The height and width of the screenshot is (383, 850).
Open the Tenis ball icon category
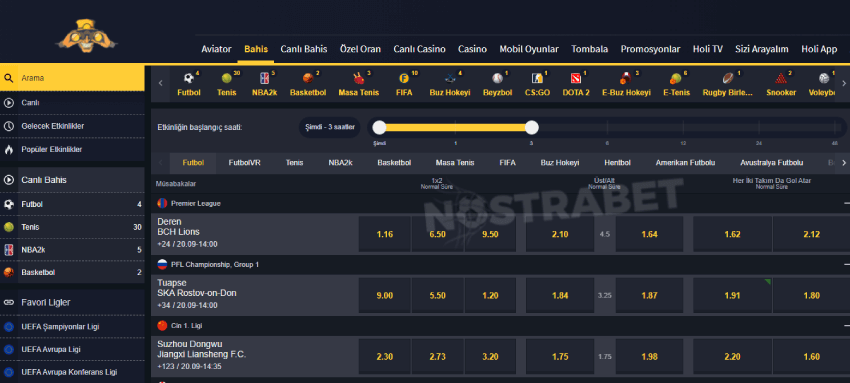[227, 79]
